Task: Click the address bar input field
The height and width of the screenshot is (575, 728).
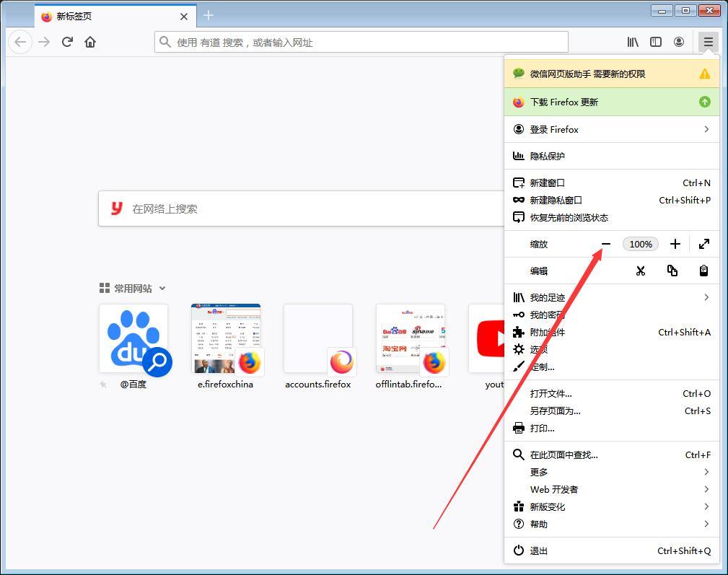Action: (x=361, y=43)
